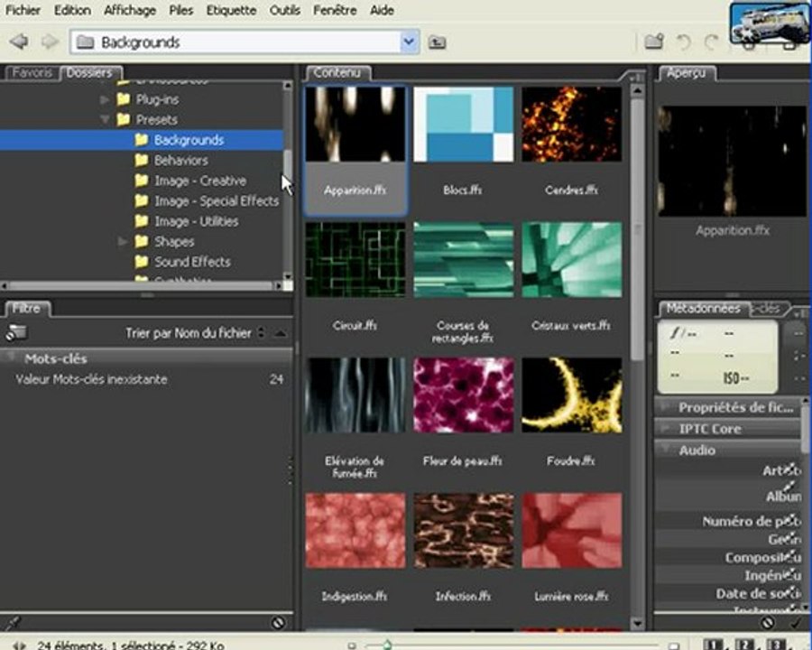Open the Outils menu
812x650 pixels.
pos(285,10)
